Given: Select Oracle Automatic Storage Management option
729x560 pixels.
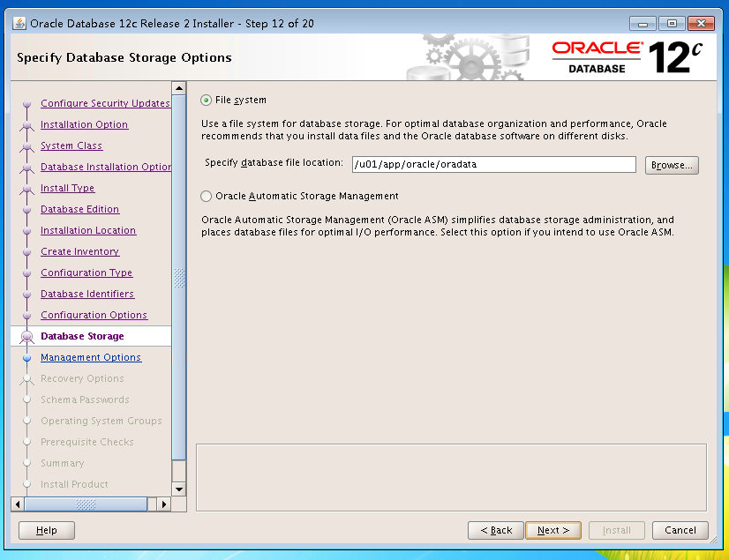Looking at the screenshot, I should [x=206, y=197].
